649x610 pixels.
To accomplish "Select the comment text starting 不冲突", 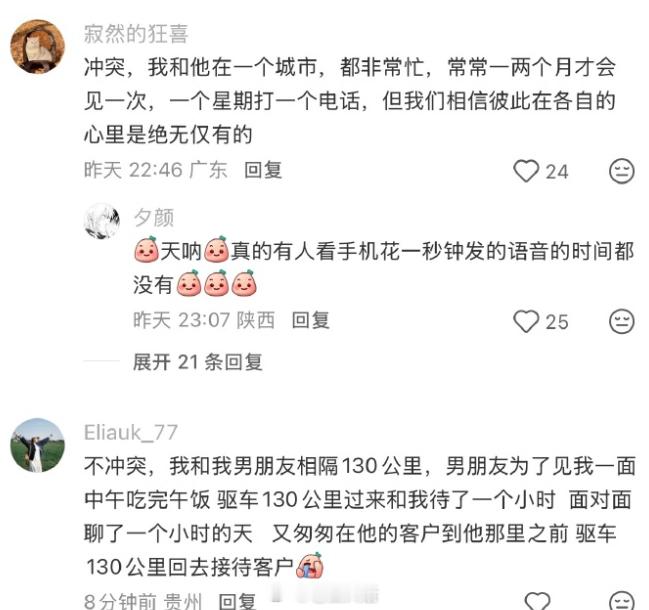I will pyautogui.click(x=360, y=516).
